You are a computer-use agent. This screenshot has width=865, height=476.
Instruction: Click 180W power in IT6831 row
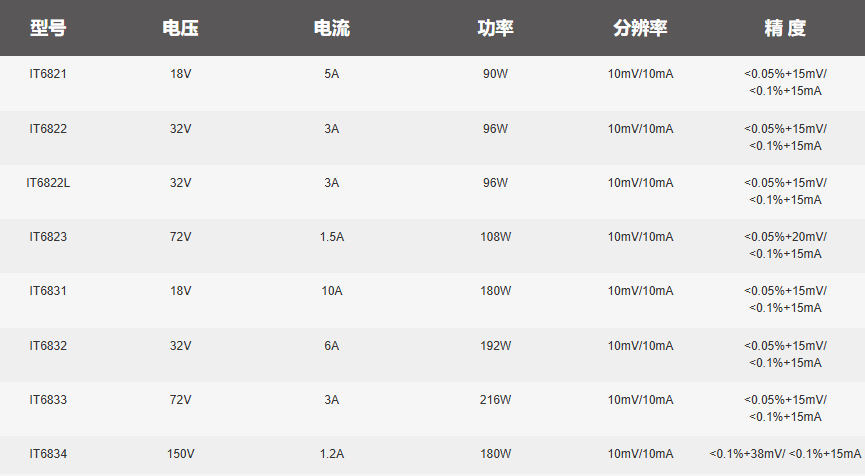[x=495, y=291]
